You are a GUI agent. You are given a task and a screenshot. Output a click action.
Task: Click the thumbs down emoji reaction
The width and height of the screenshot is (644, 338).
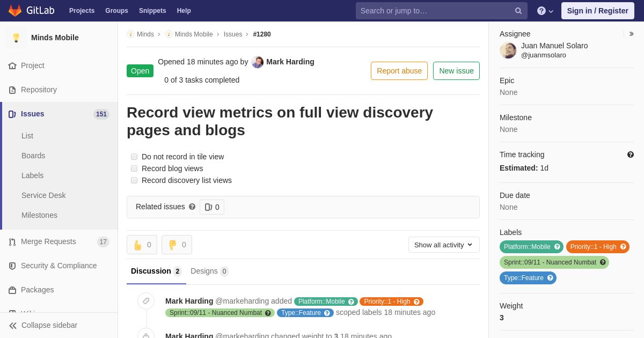177,245
